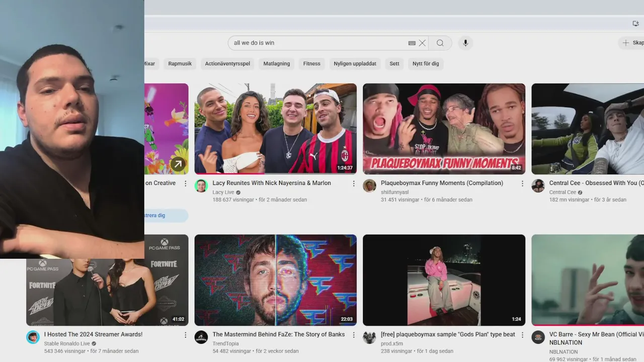Image resolution: width=644 pixels, height=362 pixels.
Task: Click the on Creative card title
Action: [x=160, y=183]
